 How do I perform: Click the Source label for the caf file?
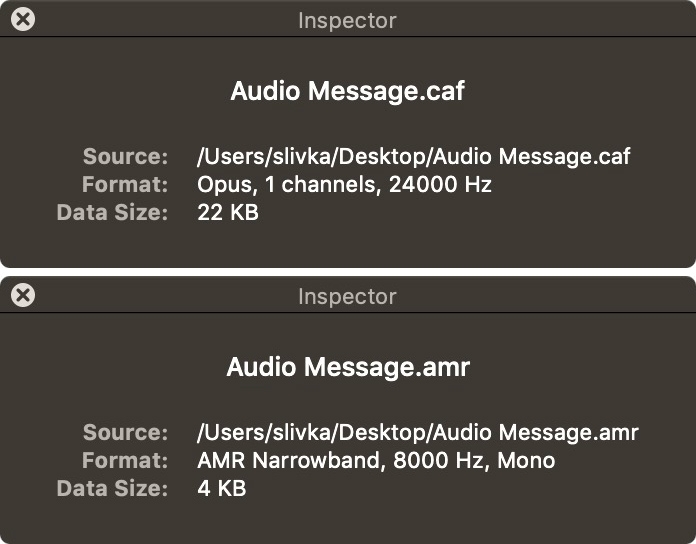pos(125,156)
